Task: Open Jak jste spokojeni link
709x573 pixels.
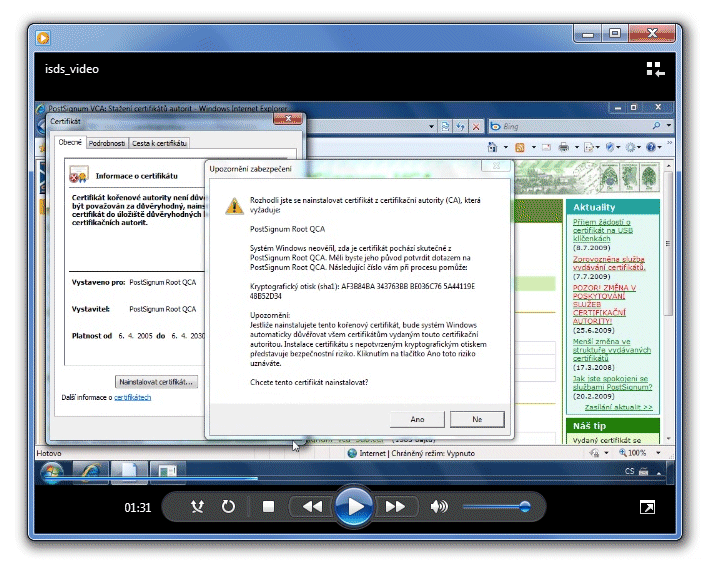Action: (x=612, y=383)
